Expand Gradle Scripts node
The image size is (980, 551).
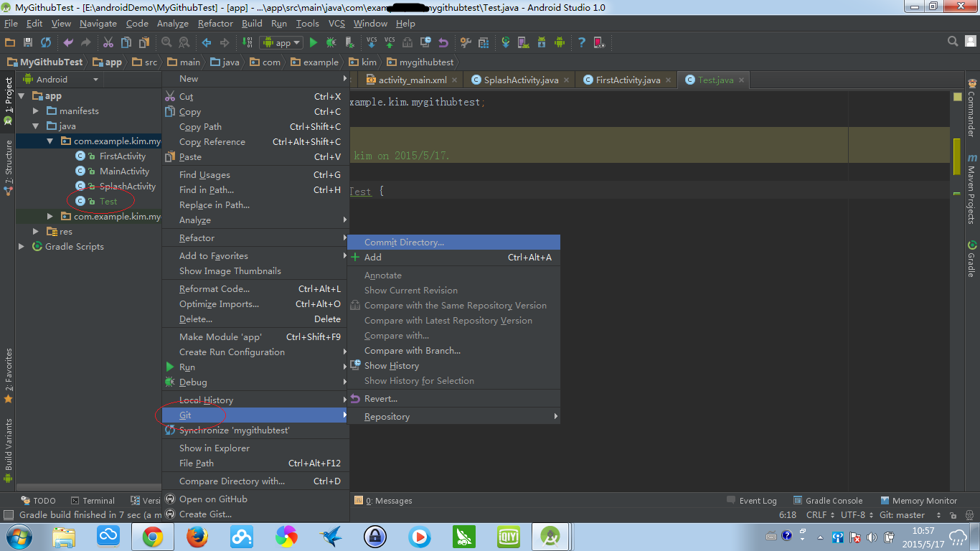[22, 247]
